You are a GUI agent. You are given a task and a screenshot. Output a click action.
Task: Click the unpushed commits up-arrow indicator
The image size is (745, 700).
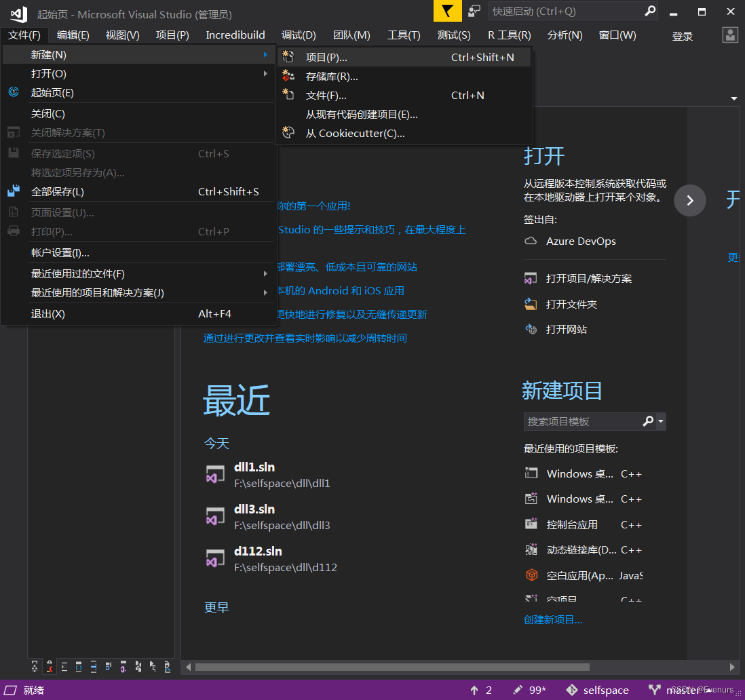tap(480, 690)
